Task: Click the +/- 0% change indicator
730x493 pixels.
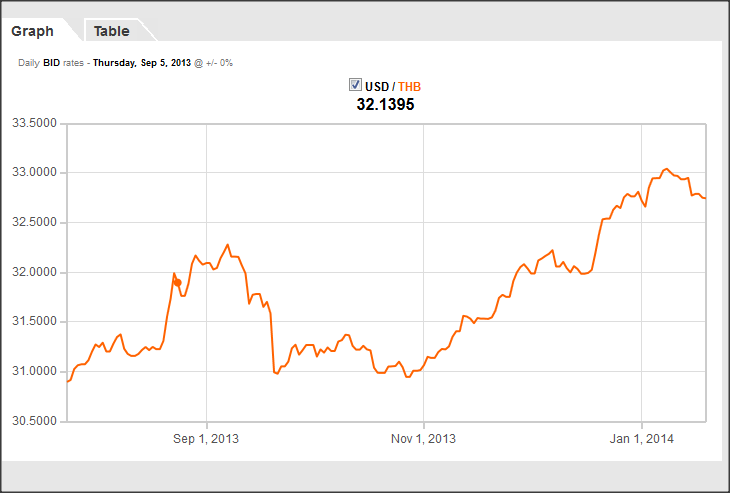Action: tap(219, 63)
